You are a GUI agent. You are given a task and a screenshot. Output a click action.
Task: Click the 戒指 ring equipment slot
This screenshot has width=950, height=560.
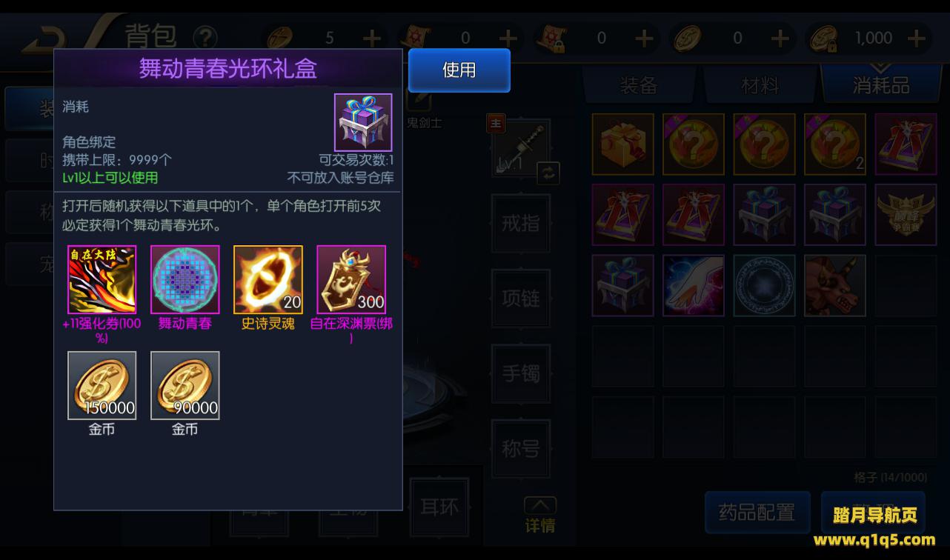521,223
